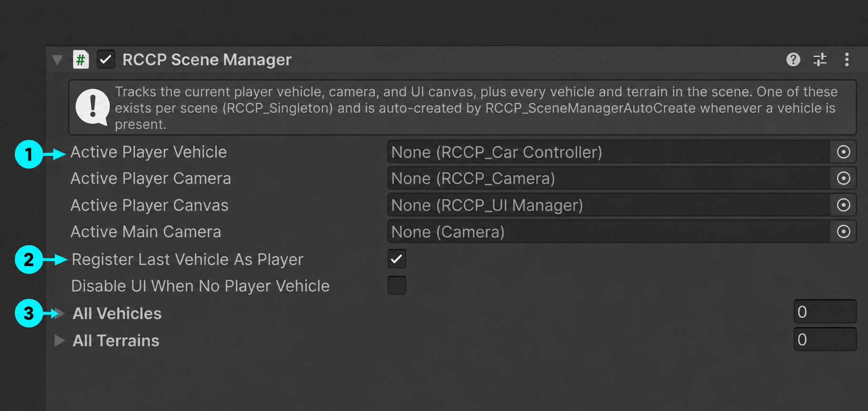
Task: Click the Active Player Camera label
Action: point(150,178)
